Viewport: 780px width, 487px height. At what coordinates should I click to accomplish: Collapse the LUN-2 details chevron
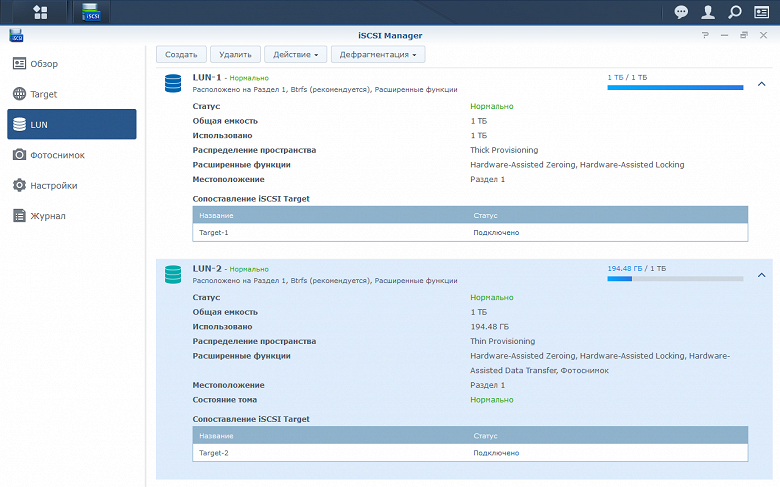coord(761,275)
